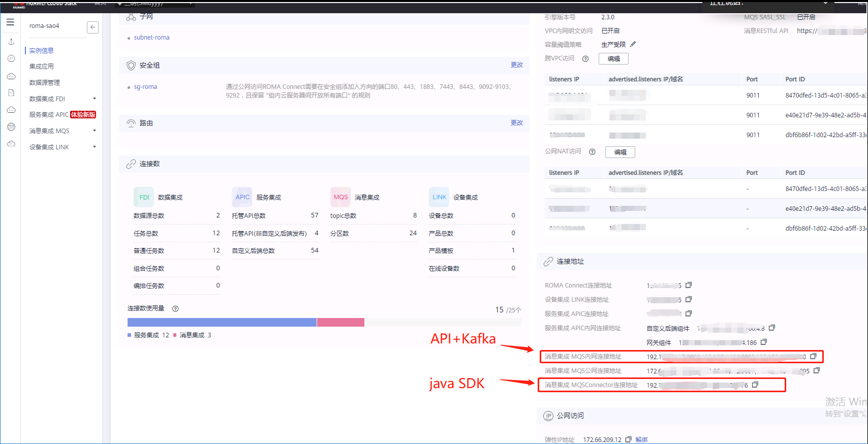
Task: Click 编辑 button for 公网NAT访问
Action: (620, 152)
